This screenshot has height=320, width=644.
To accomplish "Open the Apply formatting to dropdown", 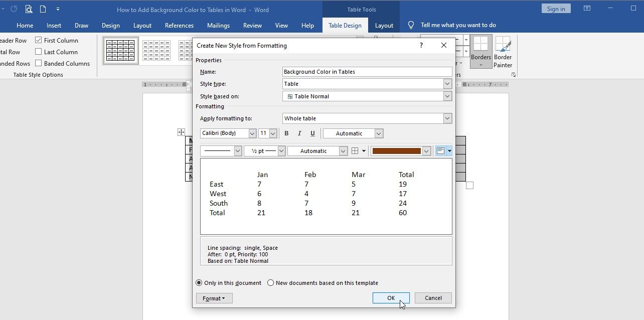I will coord(447,118).
